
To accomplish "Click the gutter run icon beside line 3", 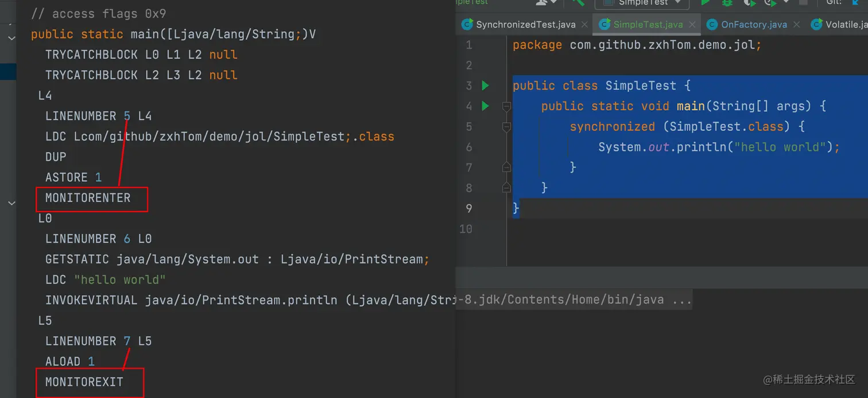I will (486, 85).
